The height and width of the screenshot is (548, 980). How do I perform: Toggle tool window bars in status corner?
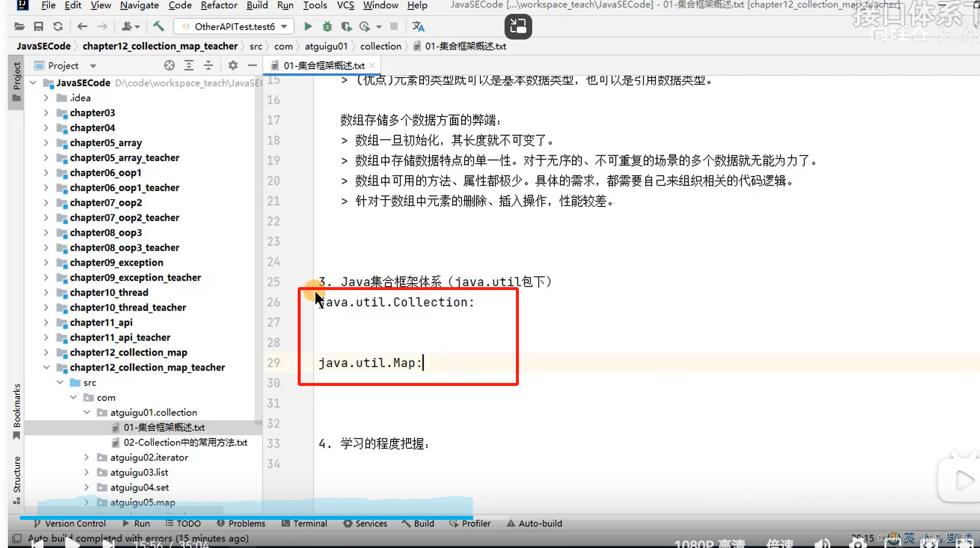pyautogui.click(x=17, y=538)
